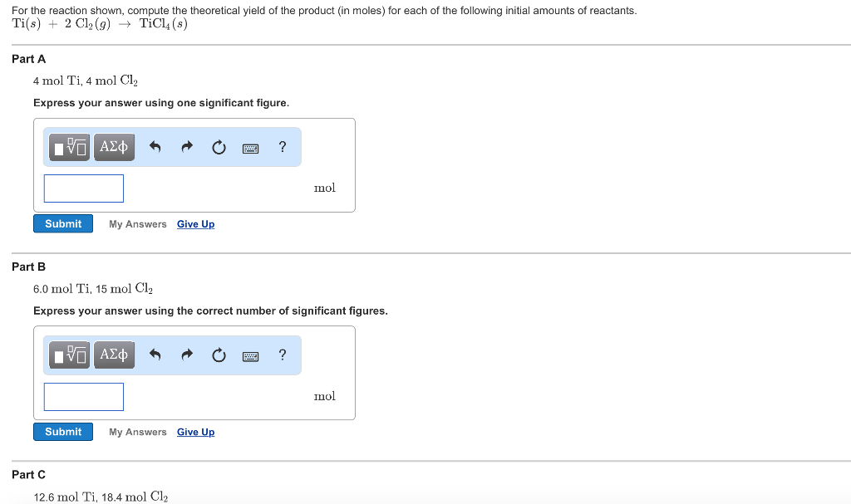851x504 pixels.
Task: Reset the Part B answer field
Action: click(x=219, y=355)
